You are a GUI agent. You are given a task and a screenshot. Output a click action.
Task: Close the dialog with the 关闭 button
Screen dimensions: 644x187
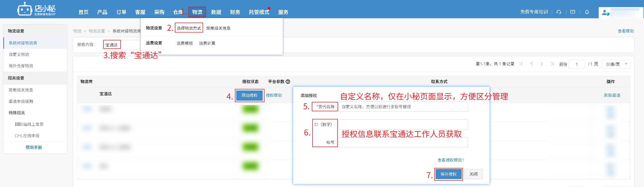tap(473, 174)
